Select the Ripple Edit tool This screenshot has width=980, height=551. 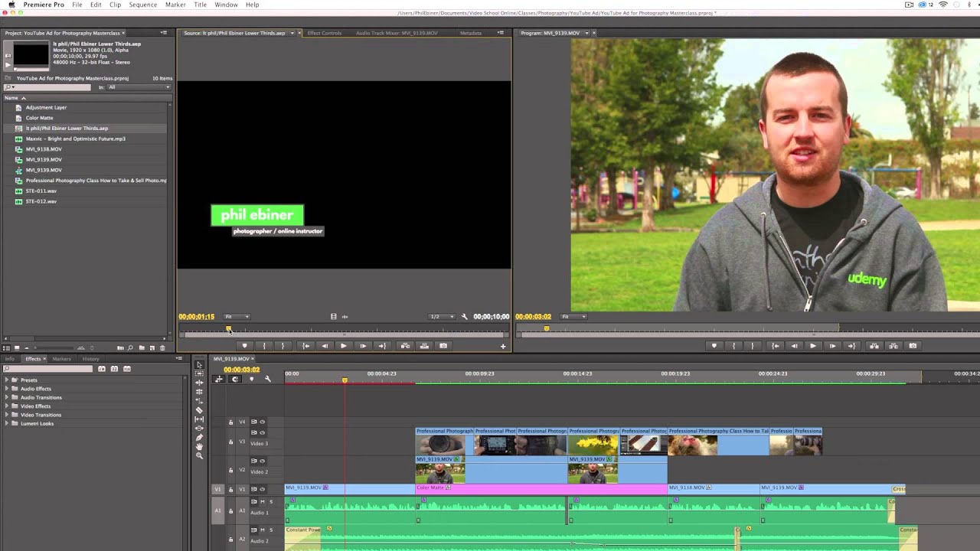tap(199, 383)
